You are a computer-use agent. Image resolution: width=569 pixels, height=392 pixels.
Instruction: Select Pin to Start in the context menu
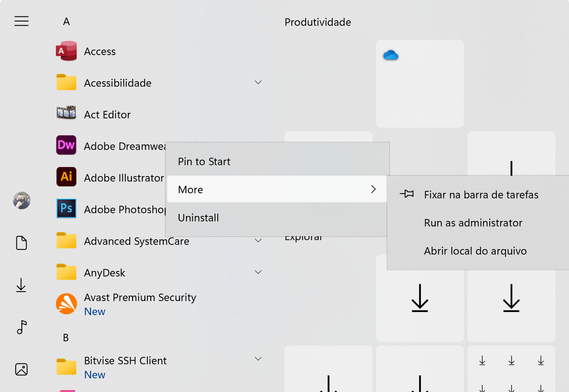click(x=204, y=161)
